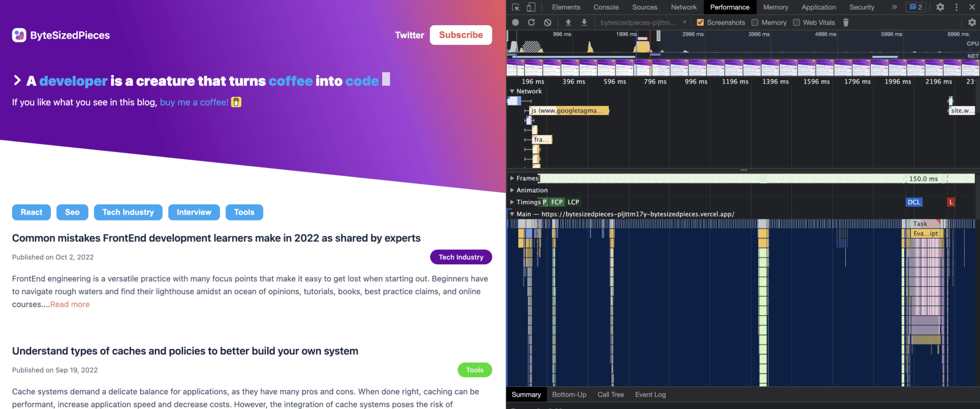Click the DCL timing marker

tap(914, 202)
